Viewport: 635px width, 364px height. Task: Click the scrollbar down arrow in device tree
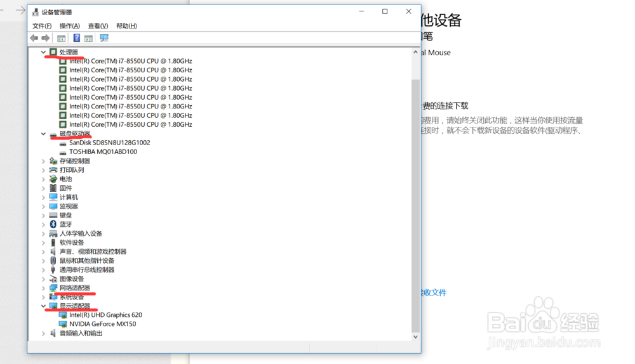click(x=415, y=337)
